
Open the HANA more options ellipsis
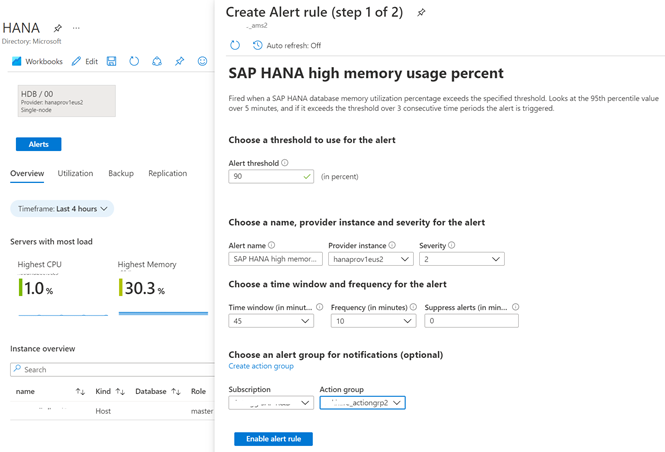[x=76, y=28]
